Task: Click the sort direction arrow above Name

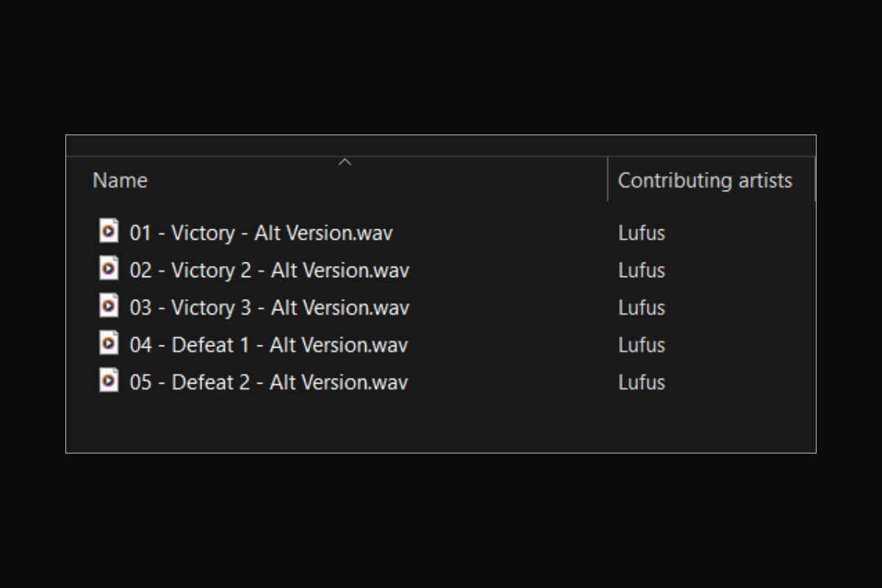Action: tap(345, 162)
